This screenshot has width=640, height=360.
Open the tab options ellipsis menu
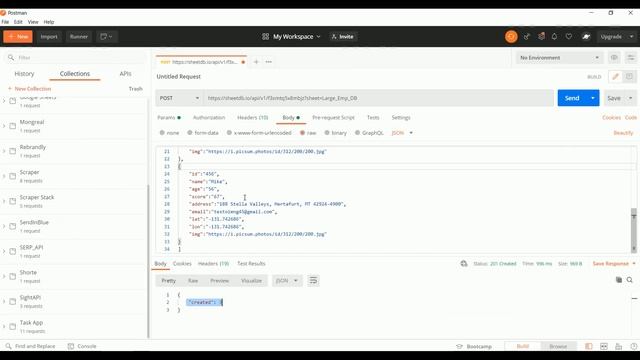(269, 62)
